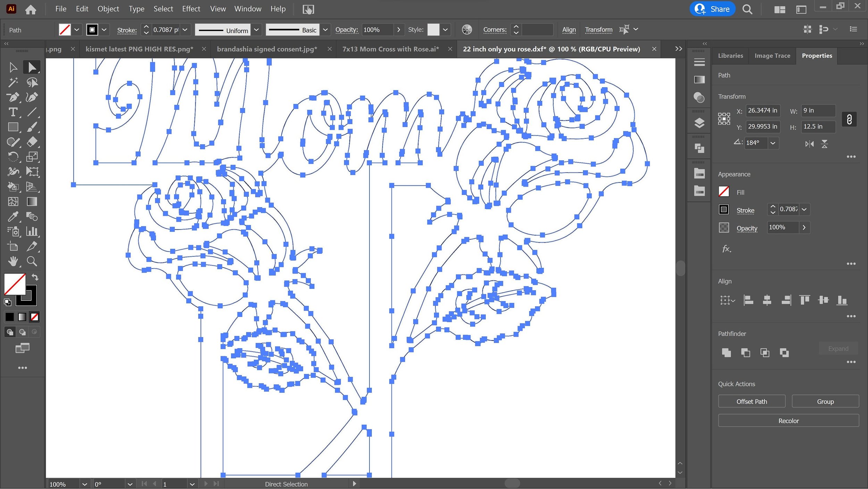Open the Uniform stroke profile dropdown
Viewport: 868px width, 489px height.
coord(257,30)
